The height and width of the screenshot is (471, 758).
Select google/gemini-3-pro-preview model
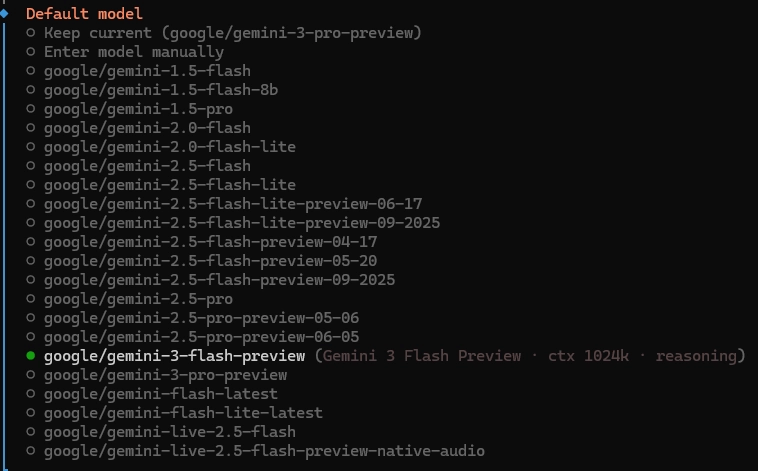(165, 375)
